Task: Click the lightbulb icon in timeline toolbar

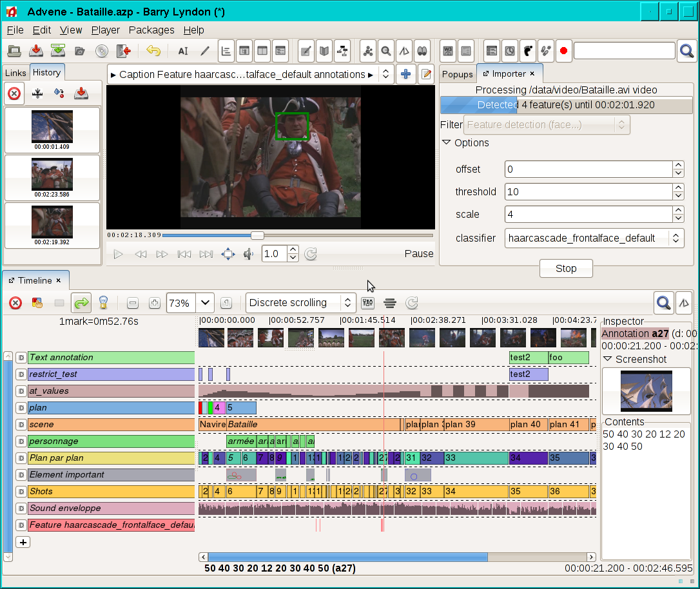Action: [x=102, y=303]
